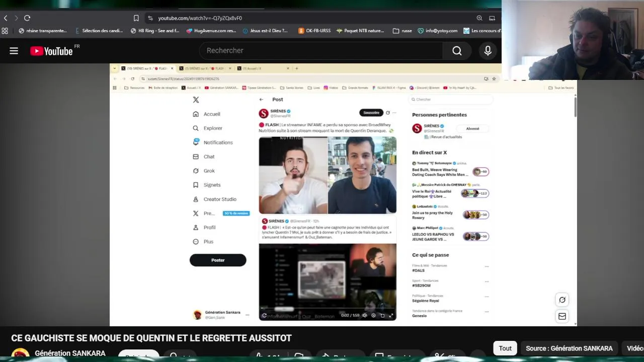Viewport: 644px width, 362px height.
Task: Click the black Poster button
Action: tap(218, 260)
